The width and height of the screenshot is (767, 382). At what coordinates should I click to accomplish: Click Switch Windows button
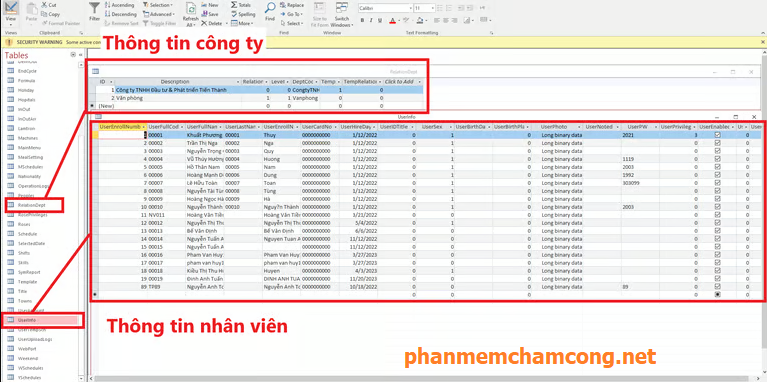point(341,14)
